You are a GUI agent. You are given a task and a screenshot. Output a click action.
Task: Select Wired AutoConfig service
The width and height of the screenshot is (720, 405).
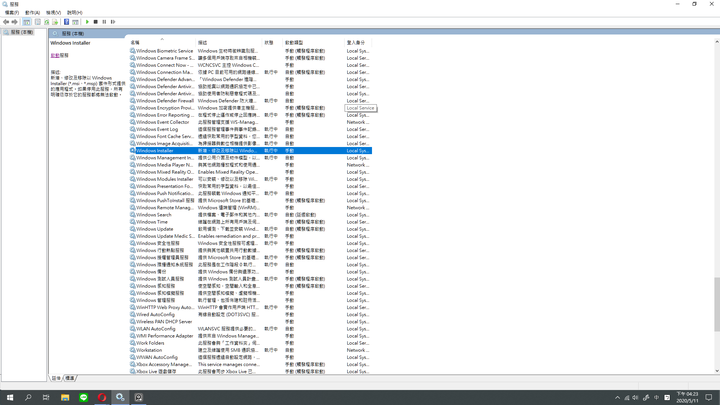point(250,315)
